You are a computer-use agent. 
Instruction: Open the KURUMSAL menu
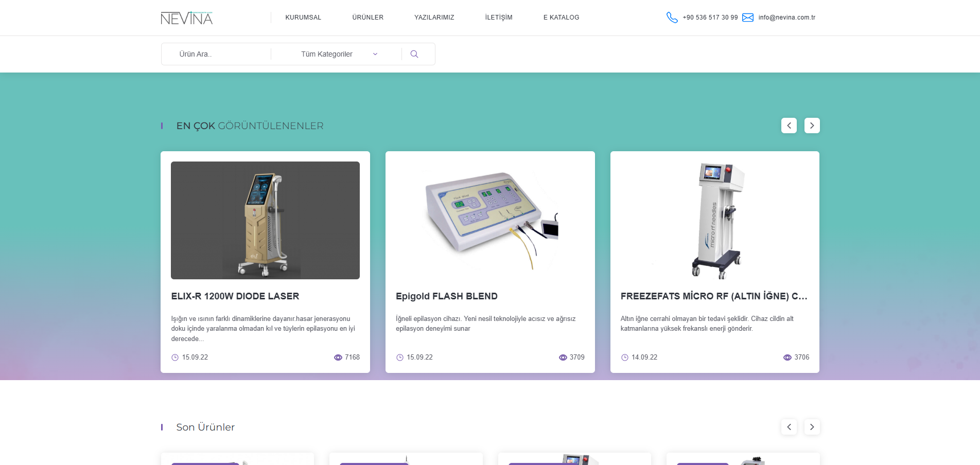coord(303,17)
